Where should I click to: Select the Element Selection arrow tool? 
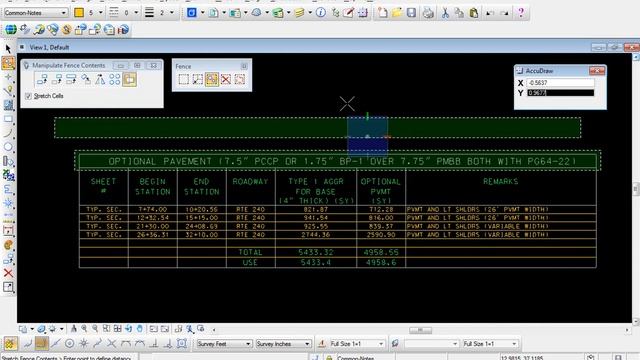point(8,49)
